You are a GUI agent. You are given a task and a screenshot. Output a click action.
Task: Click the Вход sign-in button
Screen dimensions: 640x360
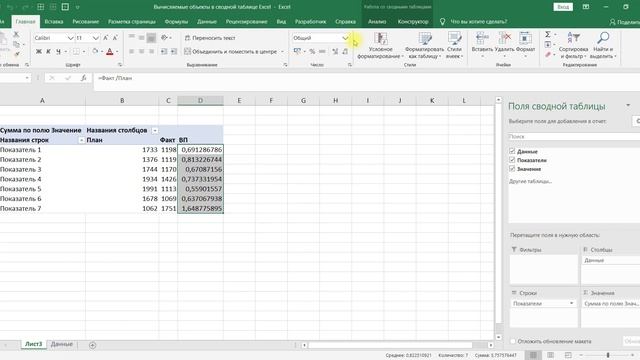tap(563, 7)
